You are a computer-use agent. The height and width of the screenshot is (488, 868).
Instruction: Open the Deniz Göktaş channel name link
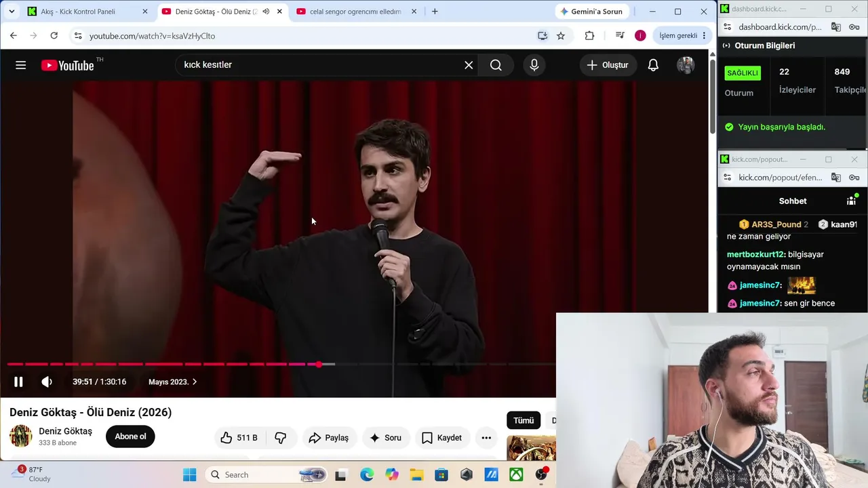pos(65,431)
